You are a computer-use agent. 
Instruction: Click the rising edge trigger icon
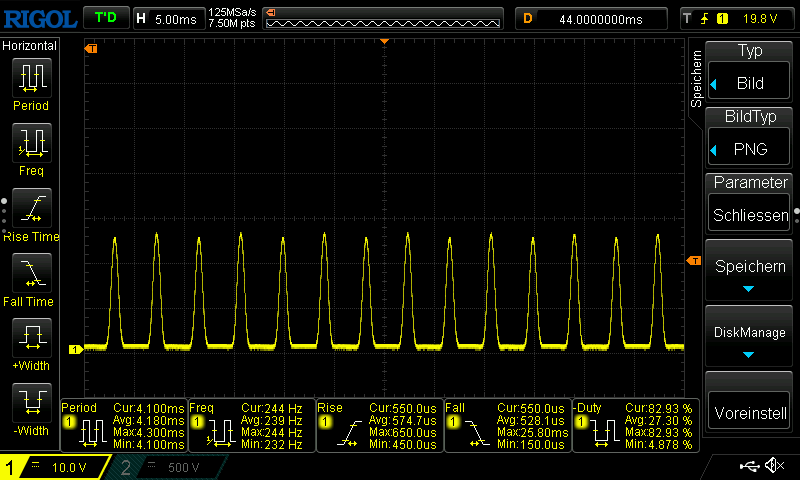pos(705,19)
